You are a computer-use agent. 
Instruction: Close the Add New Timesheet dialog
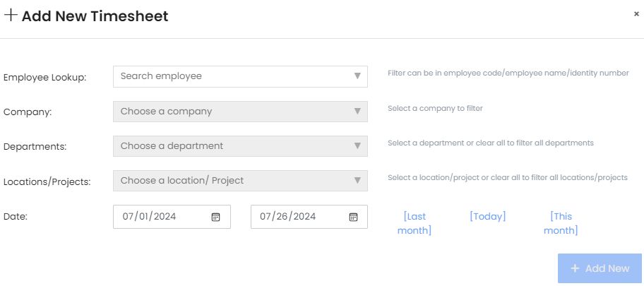(636, 13)
